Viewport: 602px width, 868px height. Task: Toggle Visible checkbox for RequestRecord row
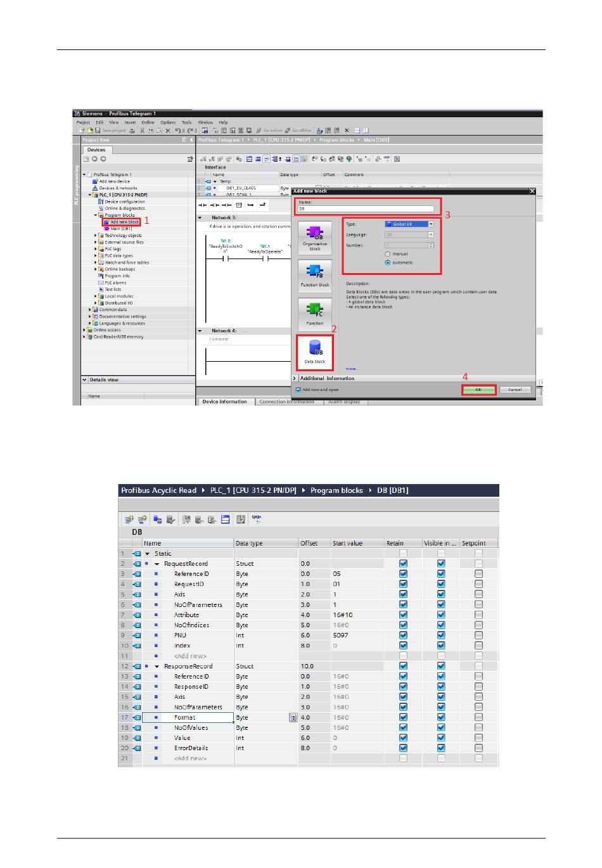point(441,564)
